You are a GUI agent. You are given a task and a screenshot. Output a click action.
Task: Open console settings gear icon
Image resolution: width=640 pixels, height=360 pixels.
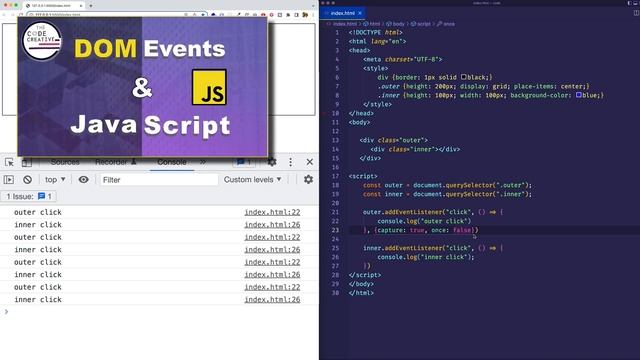[309, 180]
